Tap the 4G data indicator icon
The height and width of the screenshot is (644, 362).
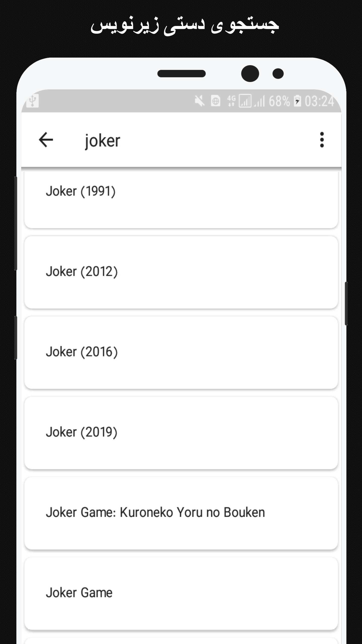232,101
